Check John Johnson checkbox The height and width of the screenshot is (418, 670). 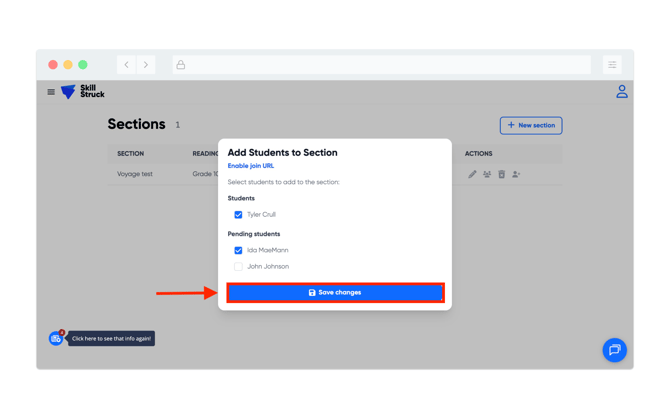point(238,267)
